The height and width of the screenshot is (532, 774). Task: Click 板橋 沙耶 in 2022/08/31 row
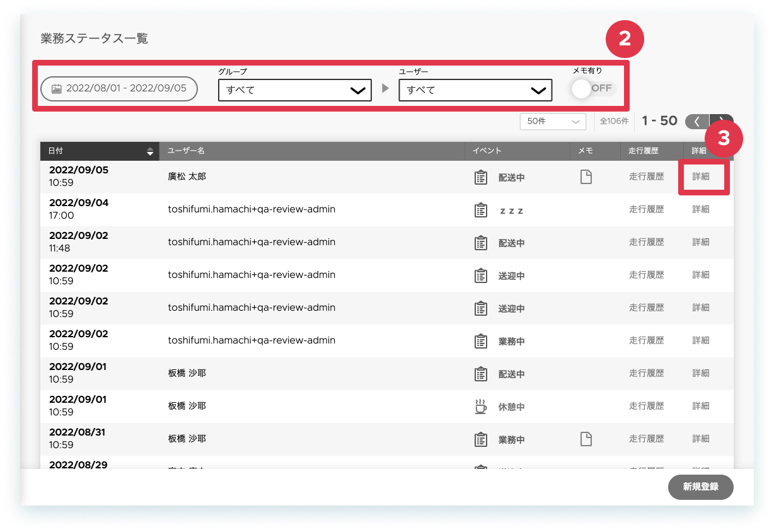[x=187, y=439]
